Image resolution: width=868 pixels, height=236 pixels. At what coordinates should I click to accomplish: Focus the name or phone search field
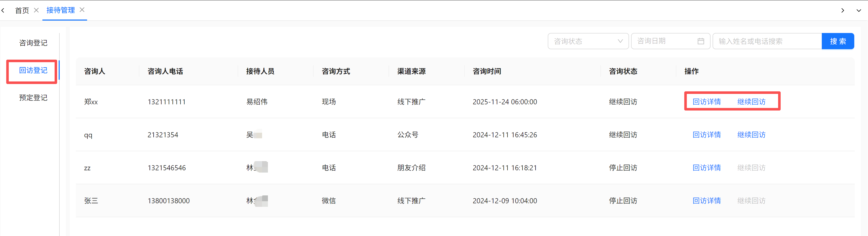767,41
